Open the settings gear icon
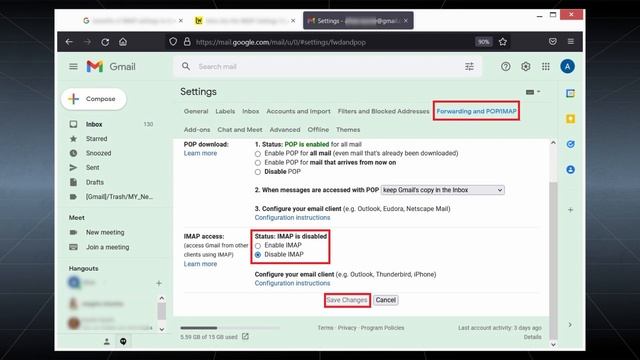Viewport: 640px width, 360px height. click(x=526, y=66)
